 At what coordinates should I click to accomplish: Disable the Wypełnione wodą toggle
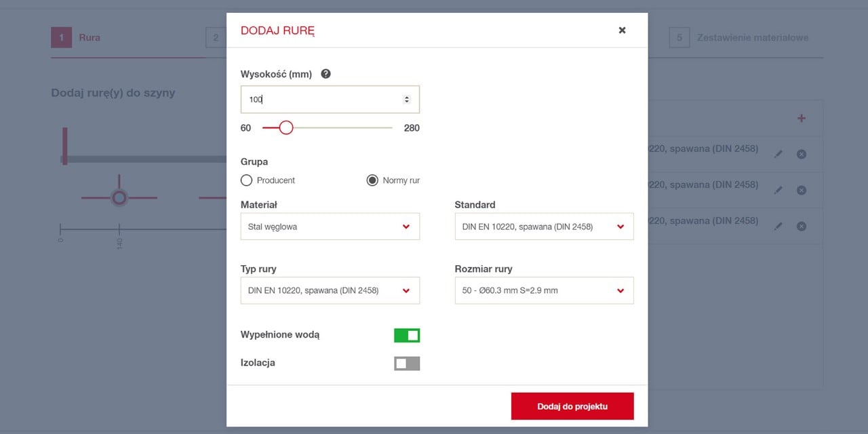pos(407,334)
